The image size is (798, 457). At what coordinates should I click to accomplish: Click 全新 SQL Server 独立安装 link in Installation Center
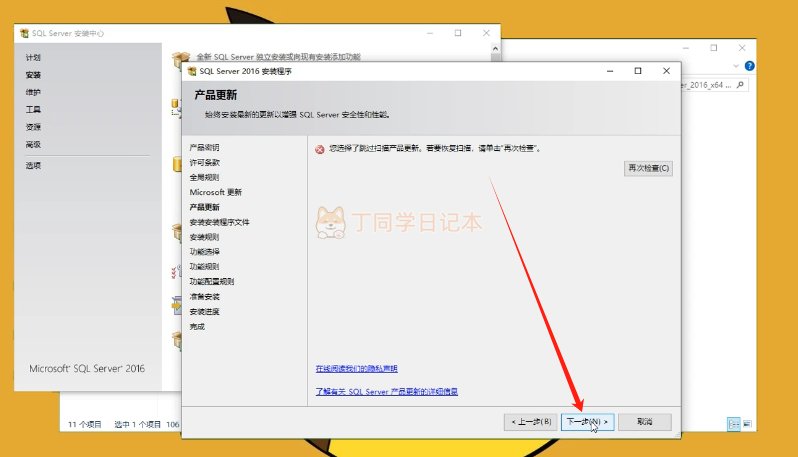point(278,57)
